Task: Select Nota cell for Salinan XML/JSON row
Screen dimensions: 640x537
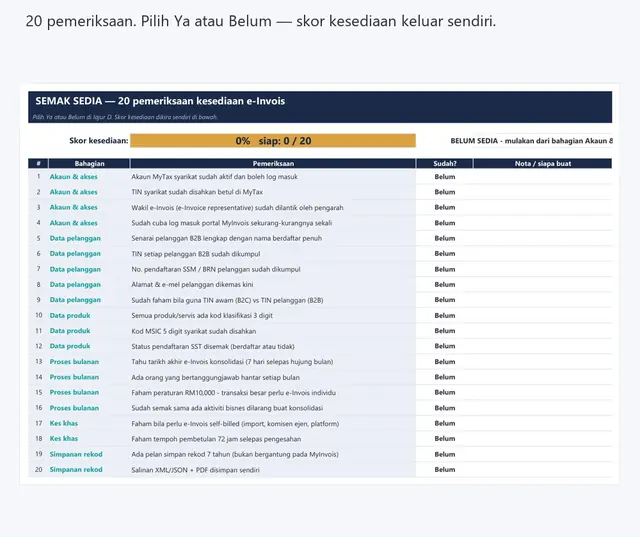Action: click(542, 470)
